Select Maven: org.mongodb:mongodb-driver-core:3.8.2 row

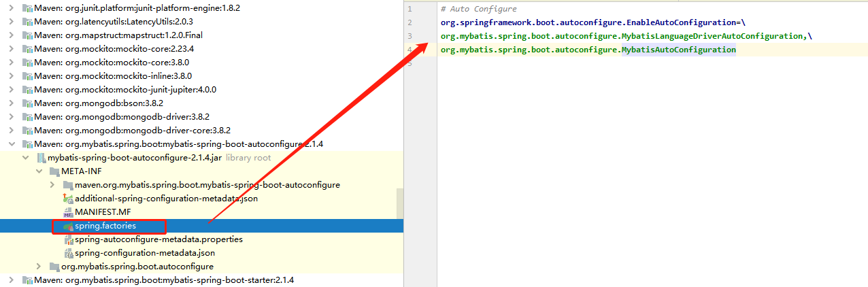201,131
